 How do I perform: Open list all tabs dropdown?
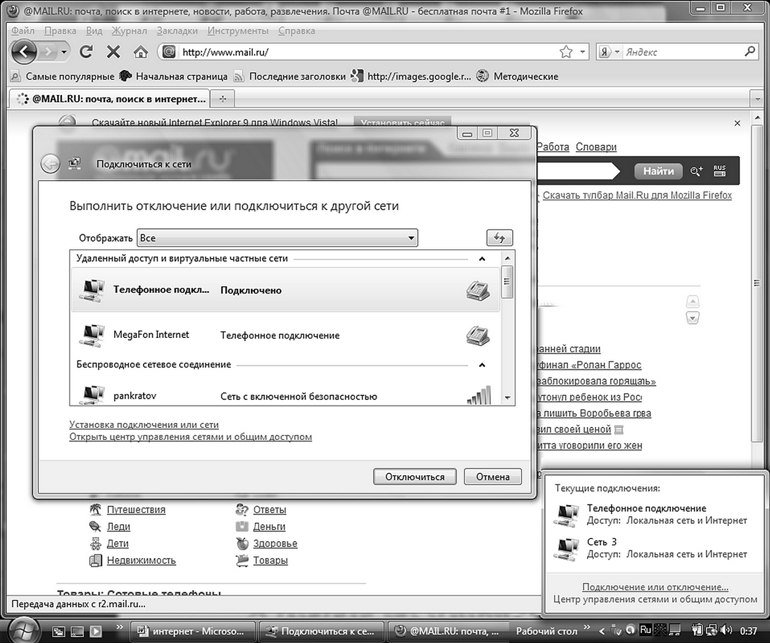[757, 99]
